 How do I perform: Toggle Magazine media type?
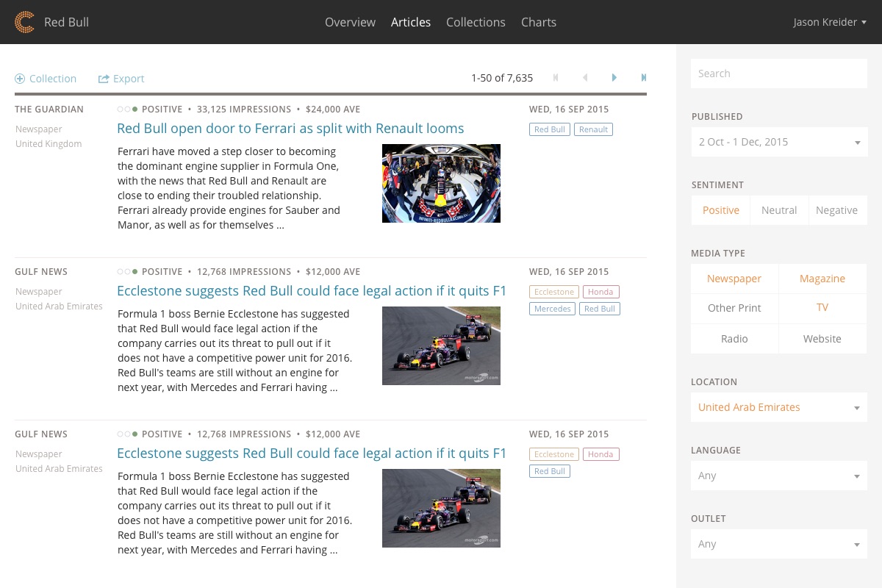[822, 279]
